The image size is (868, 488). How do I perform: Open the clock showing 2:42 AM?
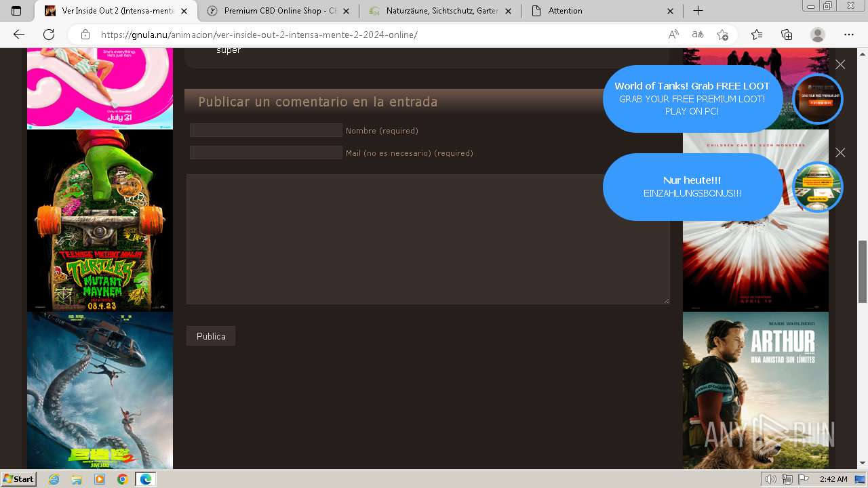pos(833,479)
